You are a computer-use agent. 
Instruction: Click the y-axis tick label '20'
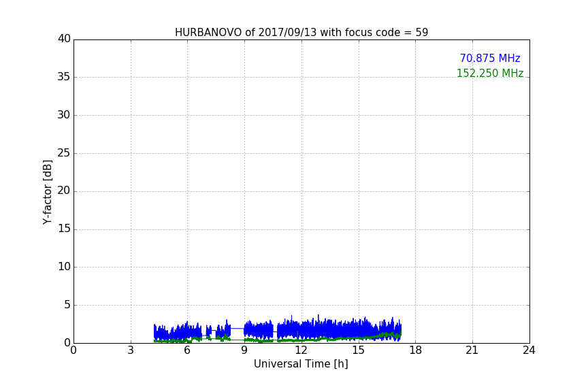64,191
